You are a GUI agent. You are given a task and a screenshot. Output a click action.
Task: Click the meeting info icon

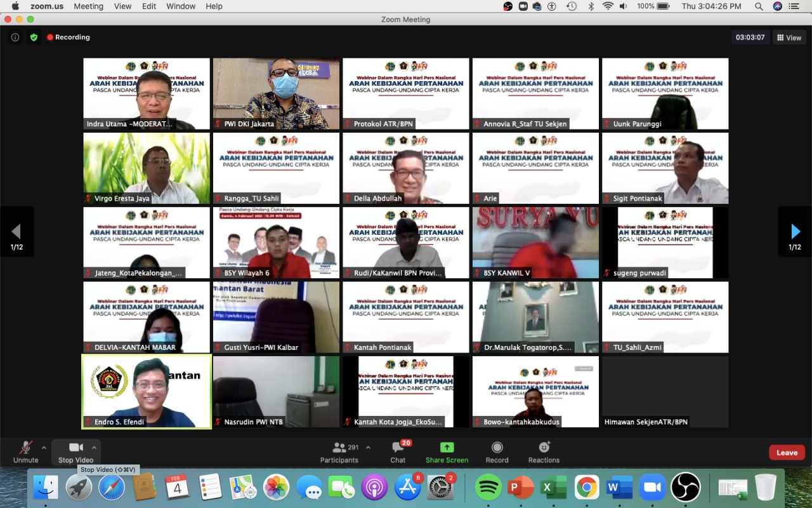pos(15,37)
